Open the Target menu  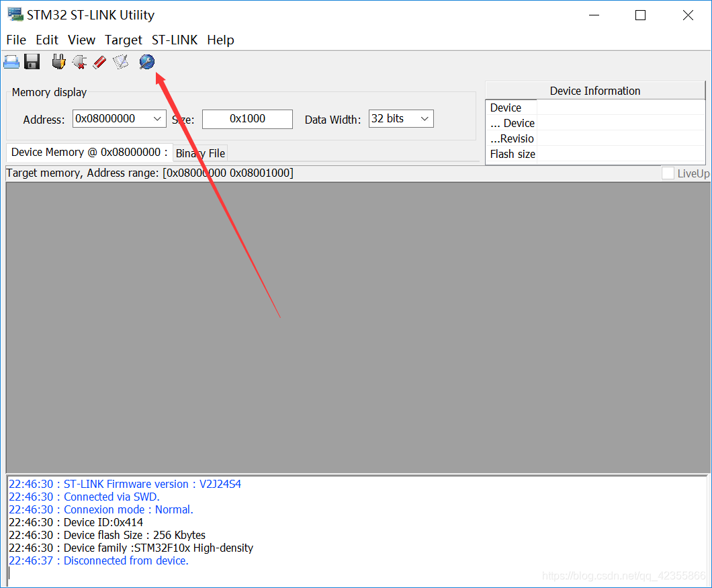point(123,40)
